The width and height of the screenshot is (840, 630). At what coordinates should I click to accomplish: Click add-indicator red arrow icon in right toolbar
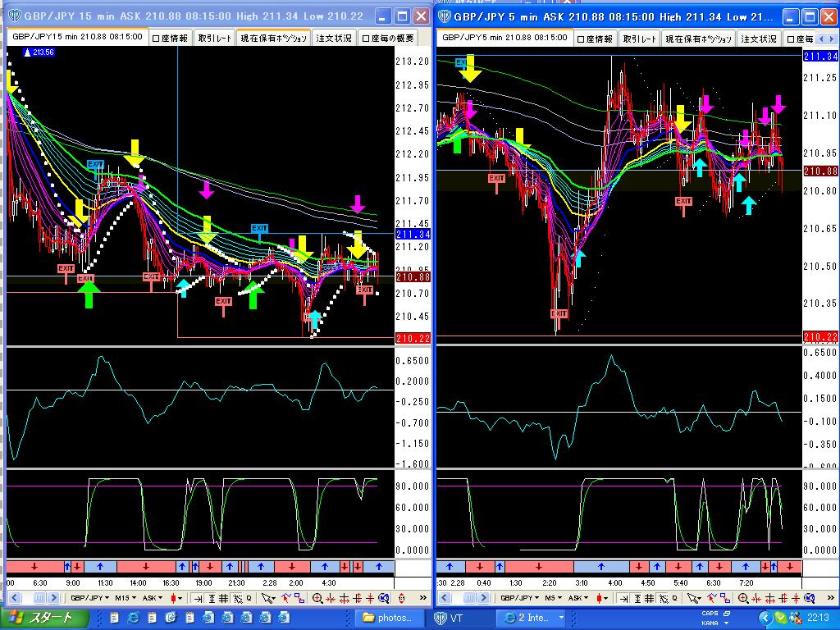click(711, 598)
